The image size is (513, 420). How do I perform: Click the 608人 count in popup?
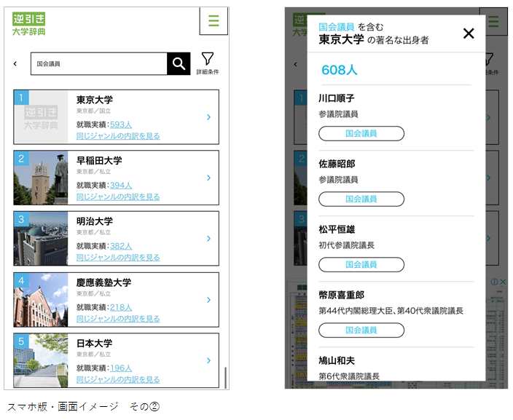pos(340,70)
